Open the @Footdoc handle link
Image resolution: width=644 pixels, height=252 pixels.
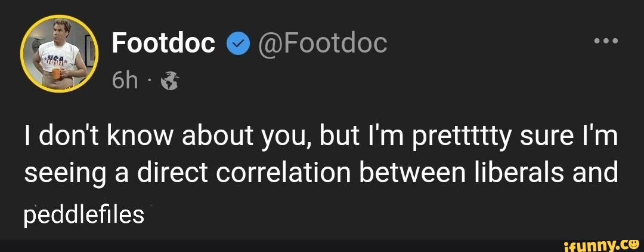321,43
